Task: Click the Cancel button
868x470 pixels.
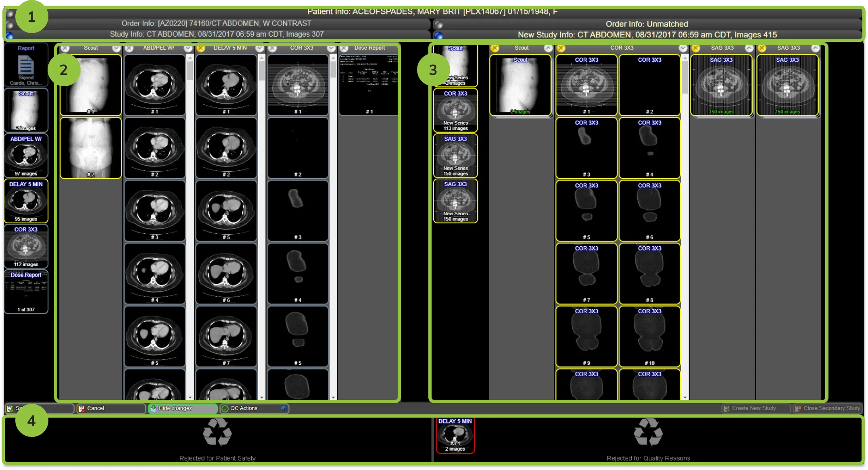Action: point(111,408)
